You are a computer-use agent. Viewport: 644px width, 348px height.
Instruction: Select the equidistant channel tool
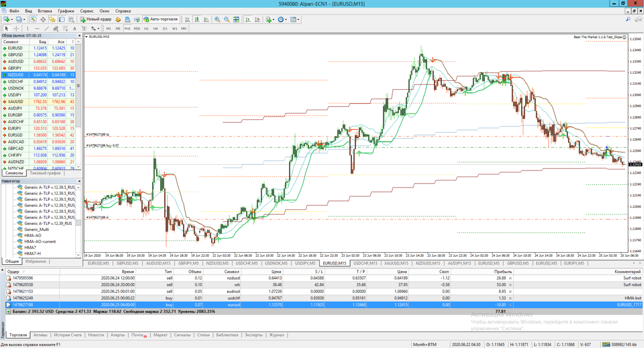point(56,28)
